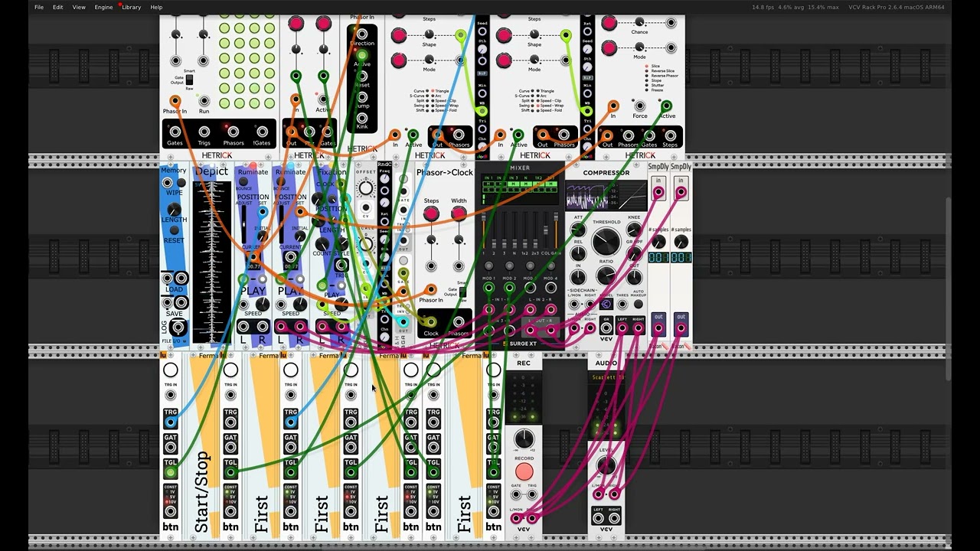Open the Engine menu
Viewport: 980px width, 551px height.
pos(103,7)
